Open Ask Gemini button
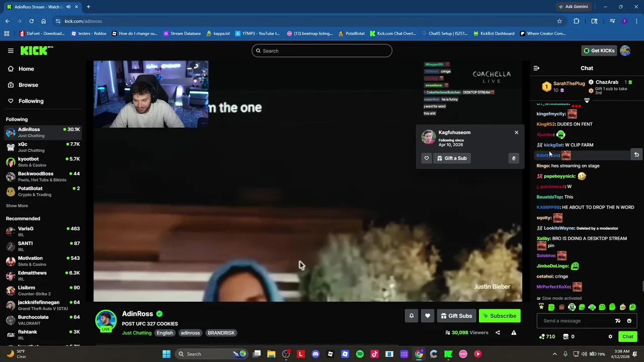 click(573, 7)
